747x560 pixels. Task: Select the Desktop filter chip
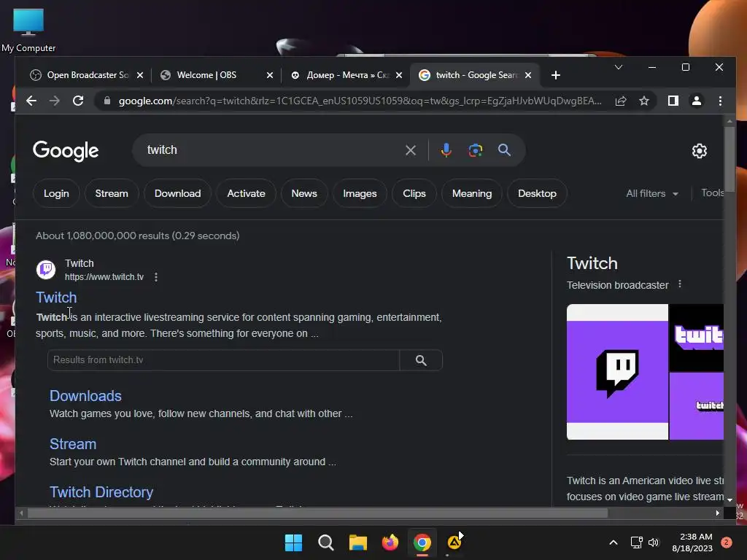(537, 193)
